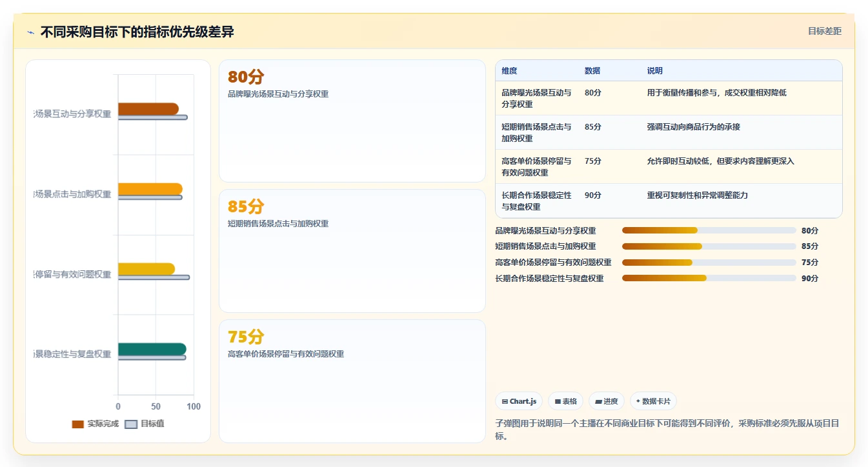Click the footer note starting with 子弹图用于说明
Image resolution: width=868 pixels, height=467 pixels.
(667, 430)
